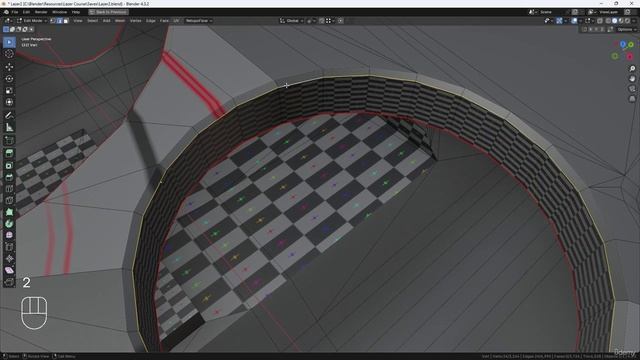The height and width of the screenshot is (360, 640).
Task: Toggle camera view in the viewport
Action: (632, 89)
